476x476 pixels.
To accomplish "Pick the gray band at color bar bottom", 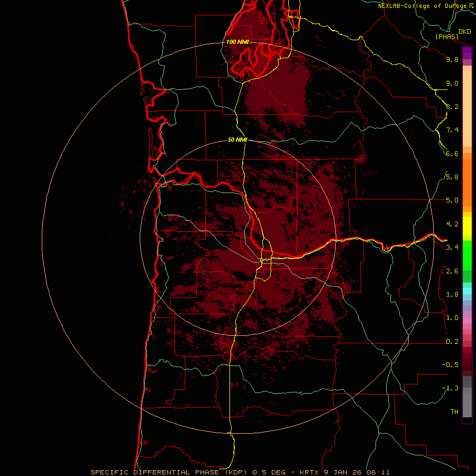I will coord(467,404).
